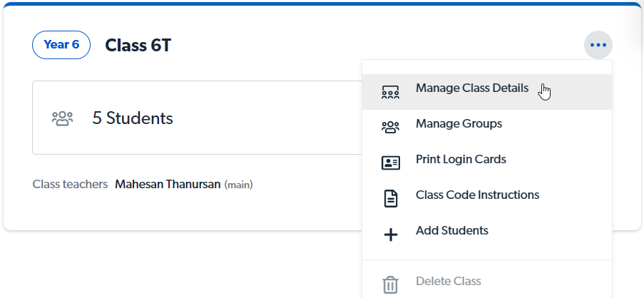Image resolution: width=644 pixels, height=298 pixels.
Task: Click the (main) teacher tag
Action: tap(238, 185)
